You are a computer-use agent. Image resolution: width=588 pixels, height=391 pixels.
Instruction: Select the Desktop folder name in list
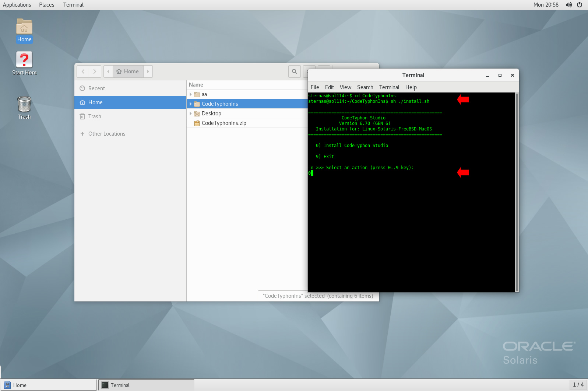(x=211, y=114)
